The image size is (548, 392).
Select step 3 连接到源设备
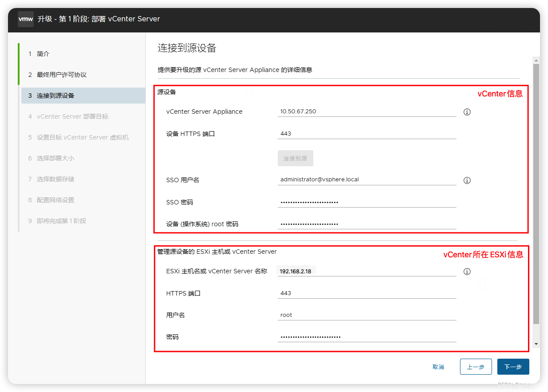click(83, 96)
